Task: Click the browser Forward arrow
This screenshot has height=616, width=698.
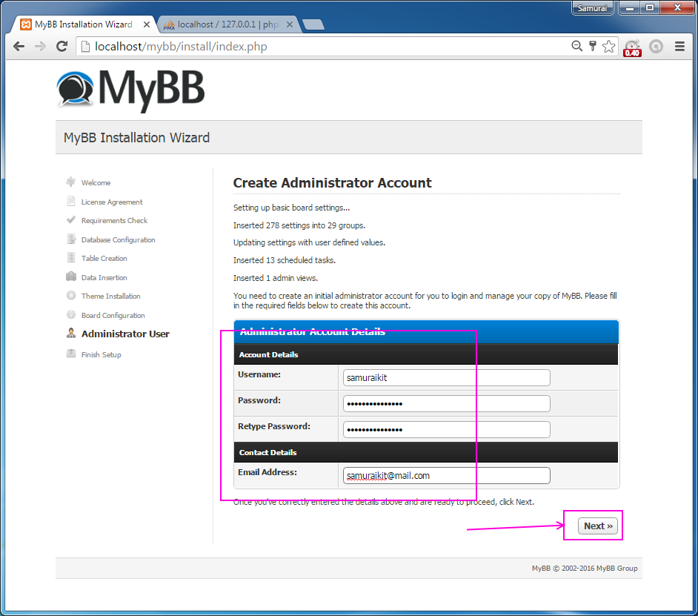Action: [x=41, y=46]
